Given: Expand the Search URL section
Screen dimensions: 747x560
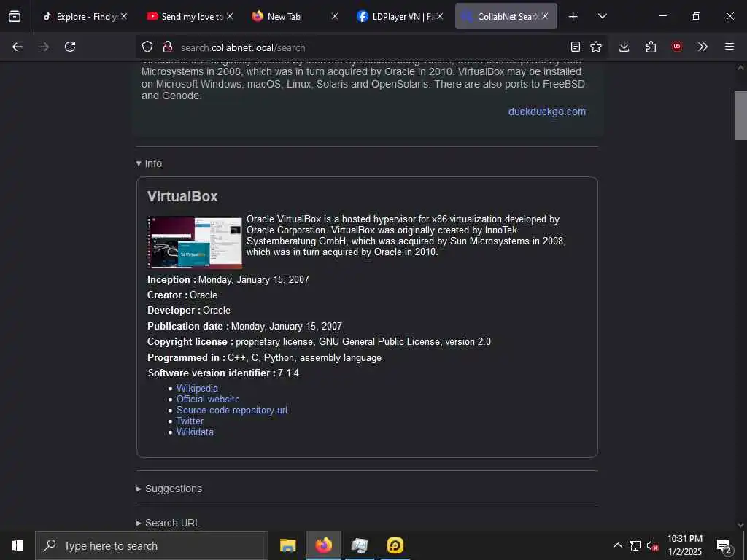Looking at the screenshot, I should (x=169, y=523).
